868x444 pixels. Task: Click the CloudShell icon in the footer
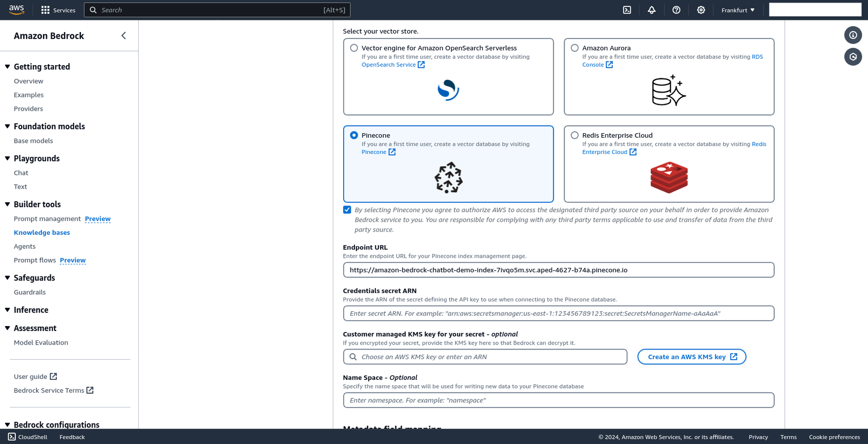click(x=12, y=437)
